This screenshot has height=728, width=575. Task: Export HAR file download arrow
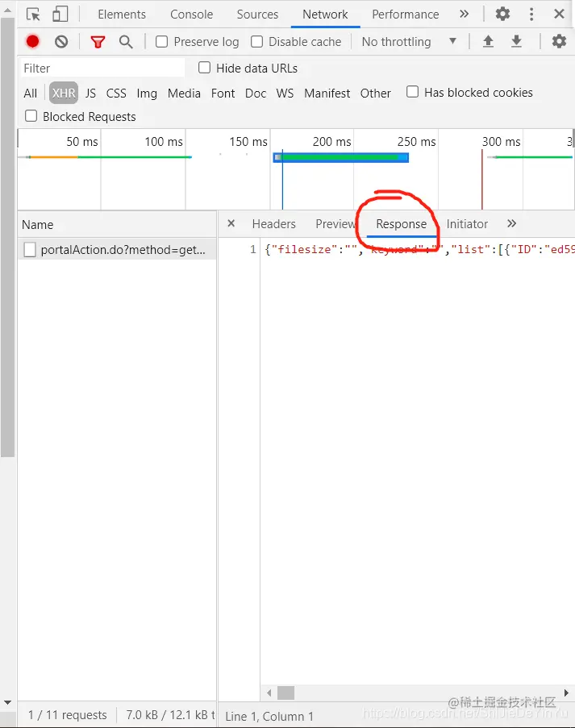click(x=516, y=42)
